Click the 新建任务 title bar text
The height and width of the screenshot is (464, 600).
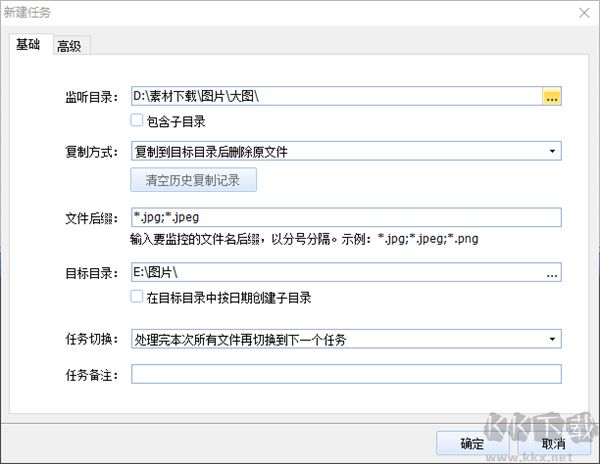click(27, 13)
